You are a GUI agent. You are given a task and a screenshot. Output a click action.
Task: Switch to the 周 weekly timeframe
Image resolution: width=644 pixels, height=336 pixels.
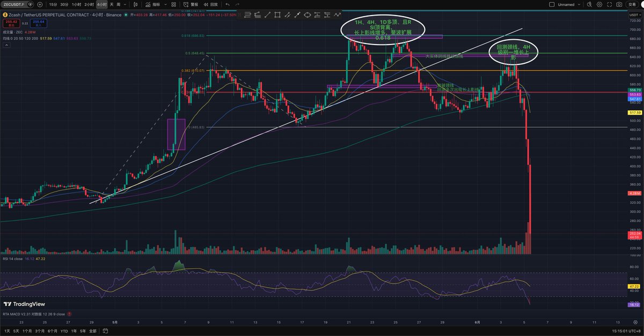(118, 4)
